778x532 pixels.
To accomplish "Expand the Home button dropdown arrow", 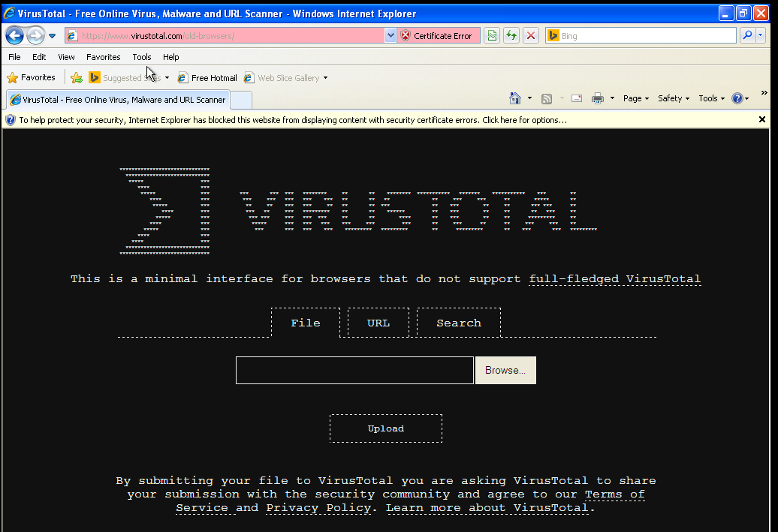I will (529, 98).
